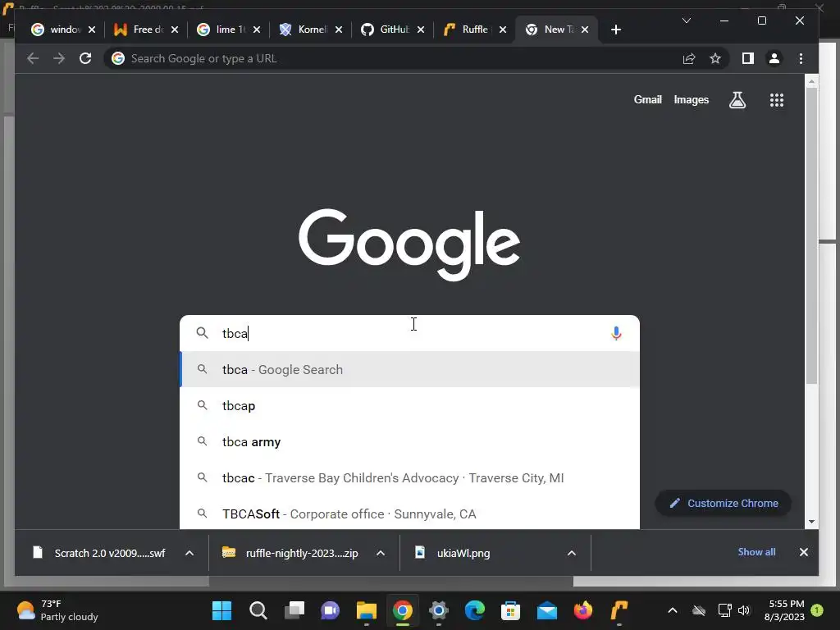Close the 'Free d' tab
The image size is (840, 630).
[175, 30]
